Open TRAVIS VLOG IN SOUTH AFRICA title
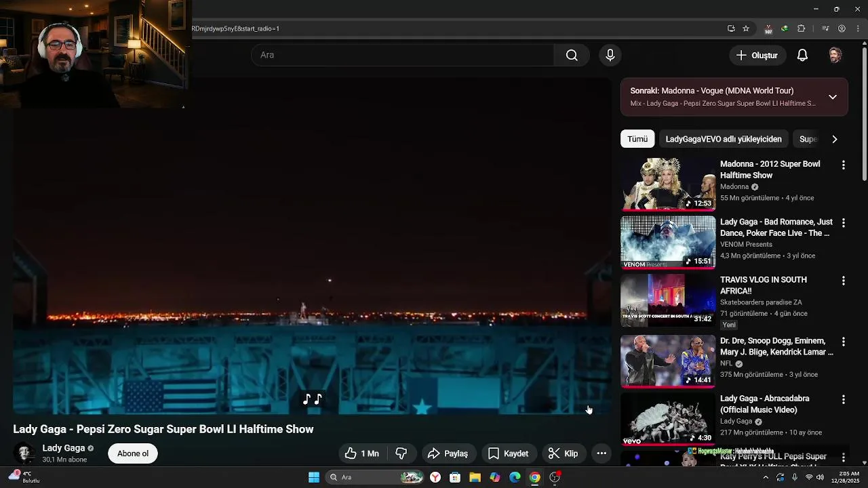Image resolution: width=868 pixels, height=488 pixels. (764, 285)
